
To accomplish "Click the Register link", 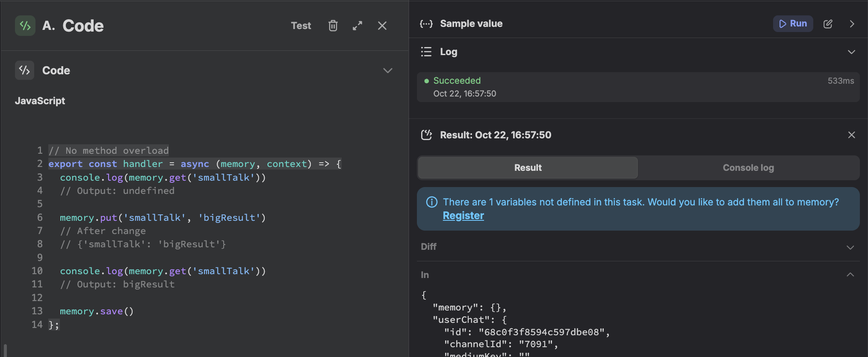I will coord(463,216).
